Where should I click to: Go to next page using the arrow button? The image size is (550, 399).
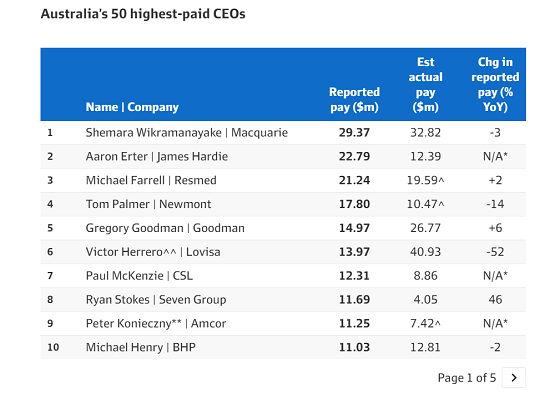[514, 378]
